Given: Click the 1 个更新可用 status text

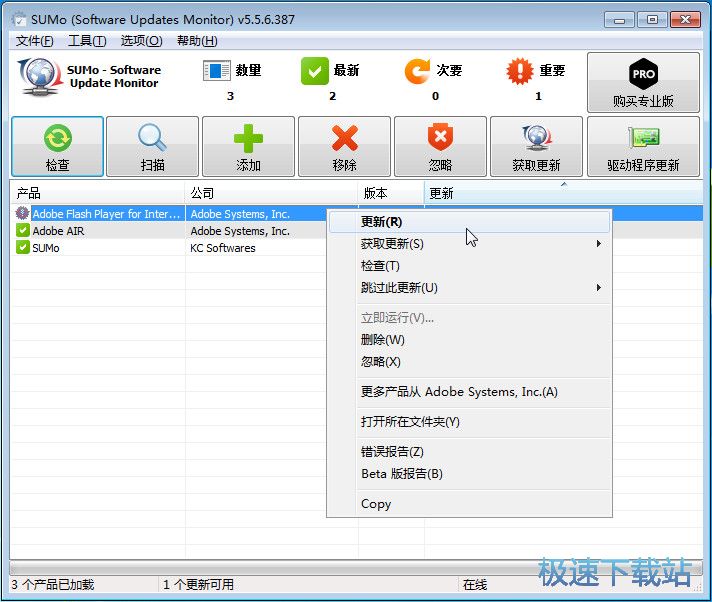Looking at the screenshot, I should coord(198,584).
